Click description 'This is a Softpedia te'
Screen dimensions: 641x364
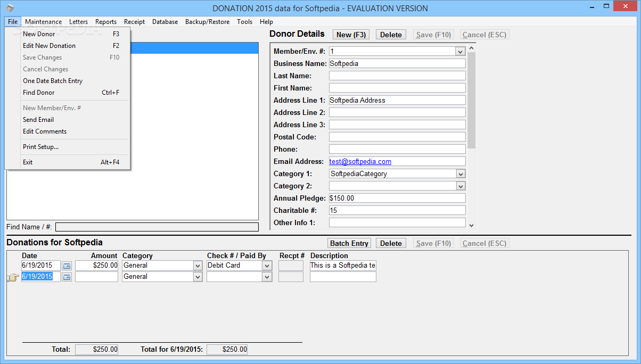(343, 265)
